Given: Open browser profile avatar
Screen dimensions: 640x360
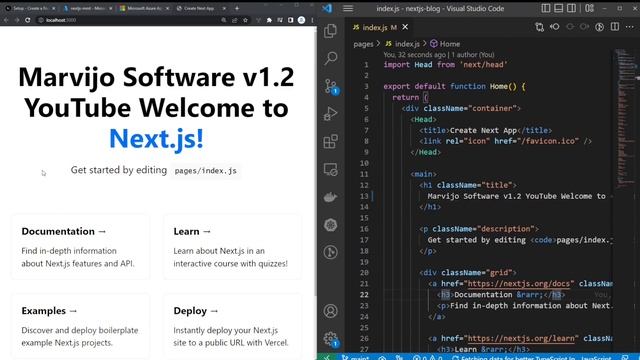Looking at the screenshot, I should [301, 20].
